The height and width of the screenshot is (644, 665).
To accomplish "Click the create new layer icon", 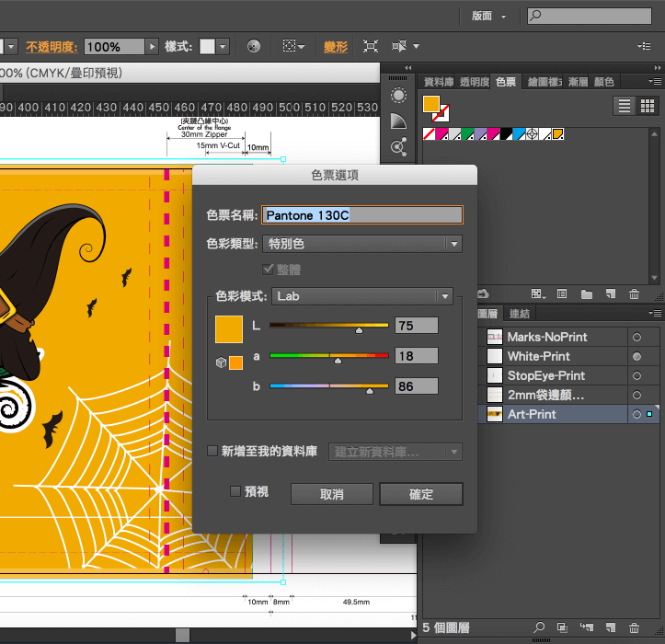I will pos(610,627).
